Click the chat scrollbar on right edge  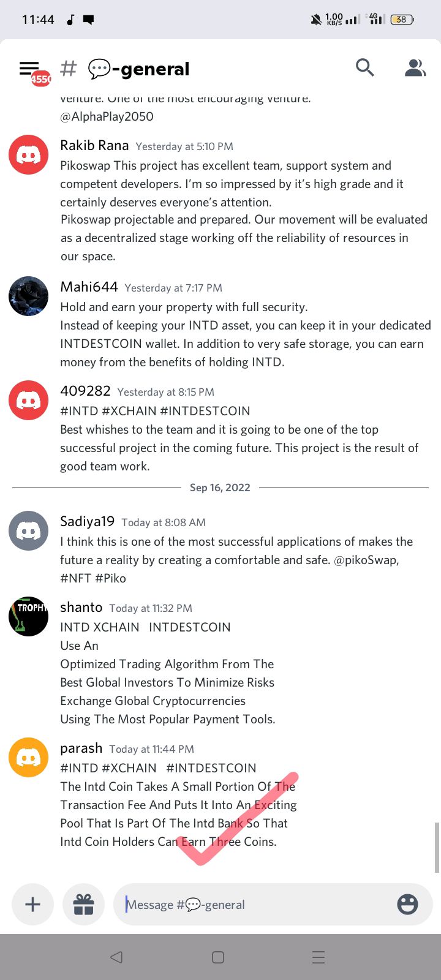437,848
